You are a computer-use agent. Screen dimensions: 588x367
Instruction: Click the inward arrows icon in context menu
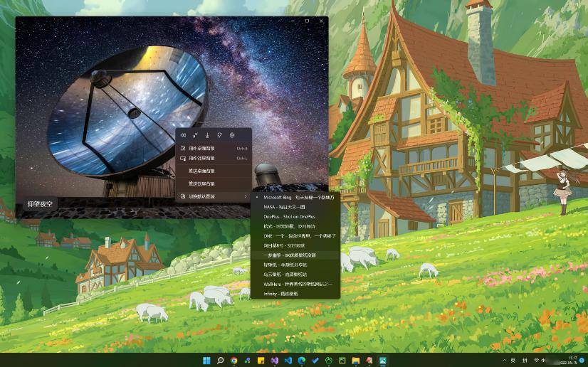pos(195,135)
